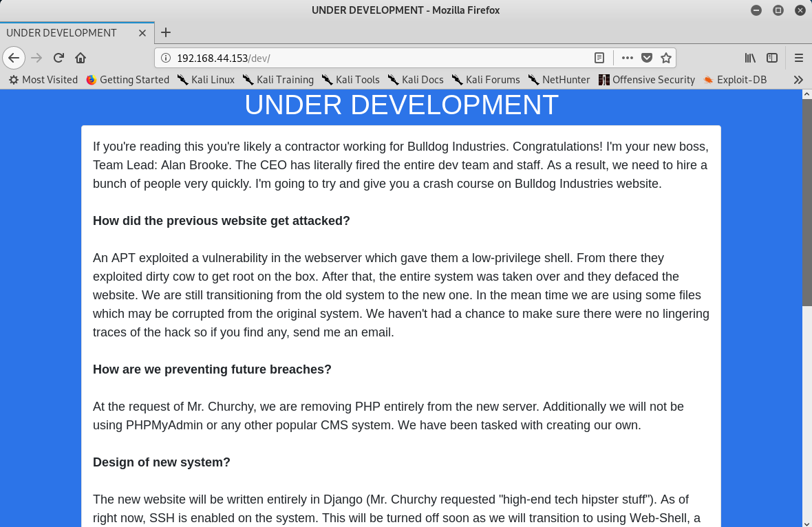
Task: Show site information for 192.168.44.153
Action: coord(166,58)
